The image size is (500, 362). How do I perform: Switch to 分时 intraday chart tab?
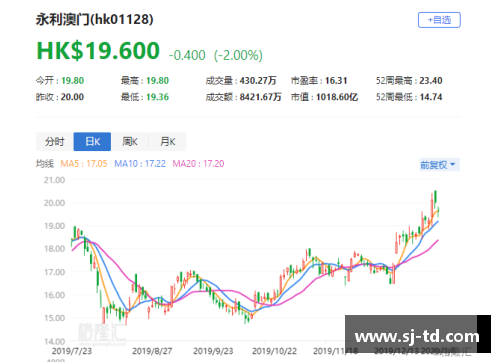[x=55, y=142]
